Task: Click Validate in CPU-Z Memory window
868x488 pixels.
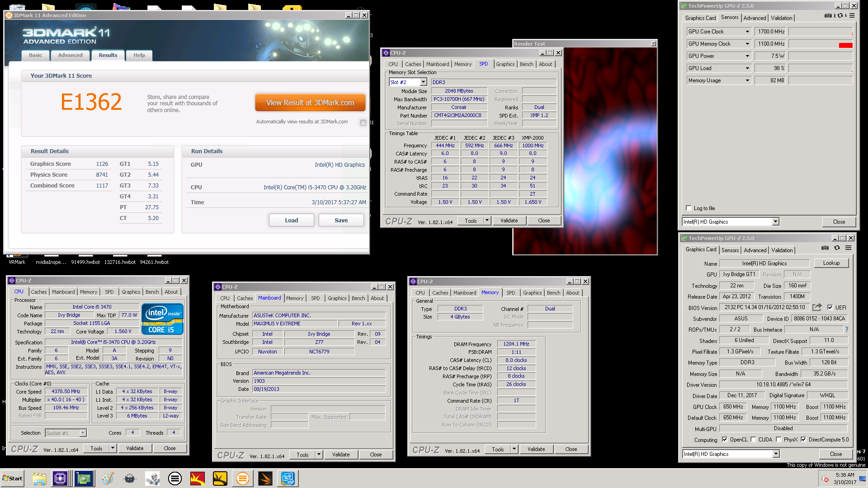Action: (536, 449)
